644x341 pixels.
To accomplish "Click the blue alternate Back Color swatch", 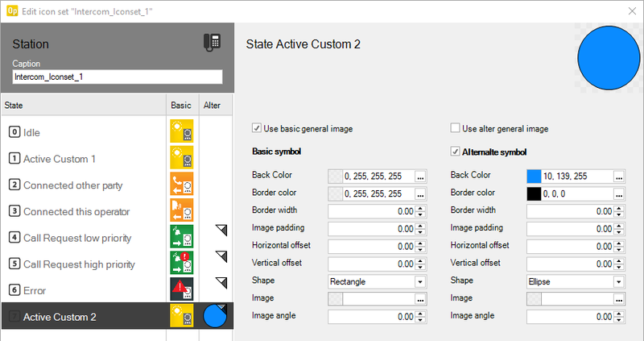I will [x=534, y=176].
